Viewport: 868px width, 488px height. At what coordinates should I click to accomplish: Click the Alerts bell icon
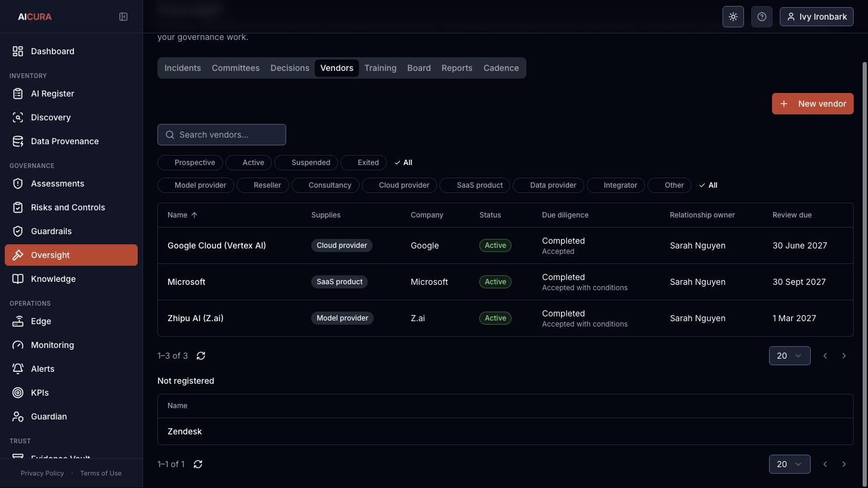click(18, 369)
